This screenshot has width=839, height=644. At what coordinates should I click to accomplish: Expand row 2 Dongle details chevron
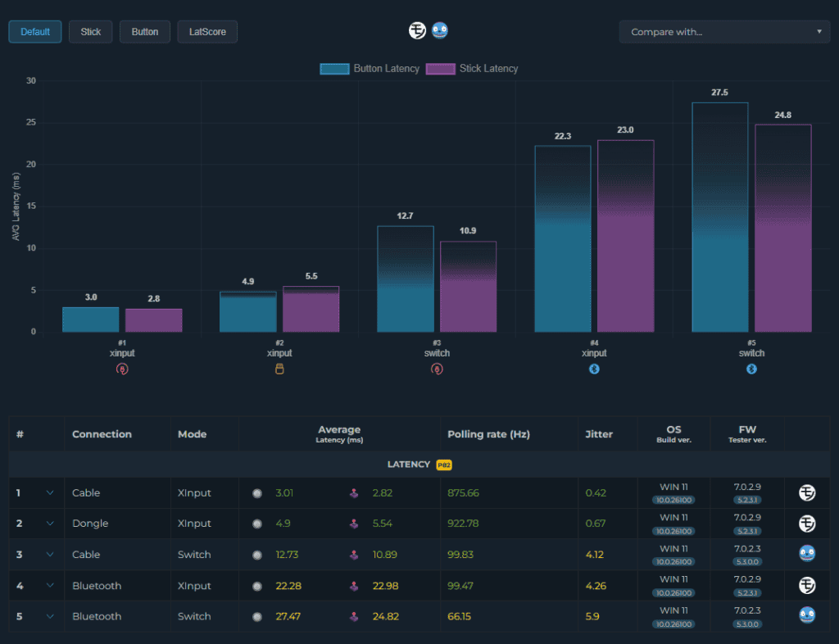coord(50,523)
